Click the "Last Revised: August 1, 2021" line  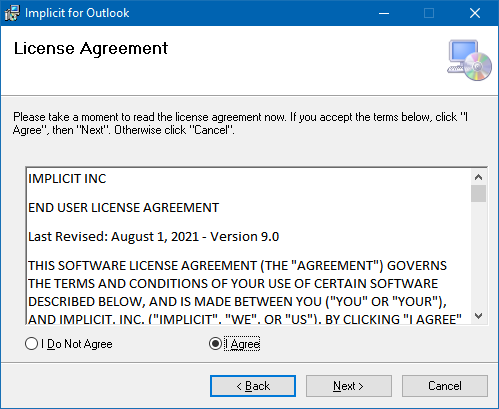154,237
